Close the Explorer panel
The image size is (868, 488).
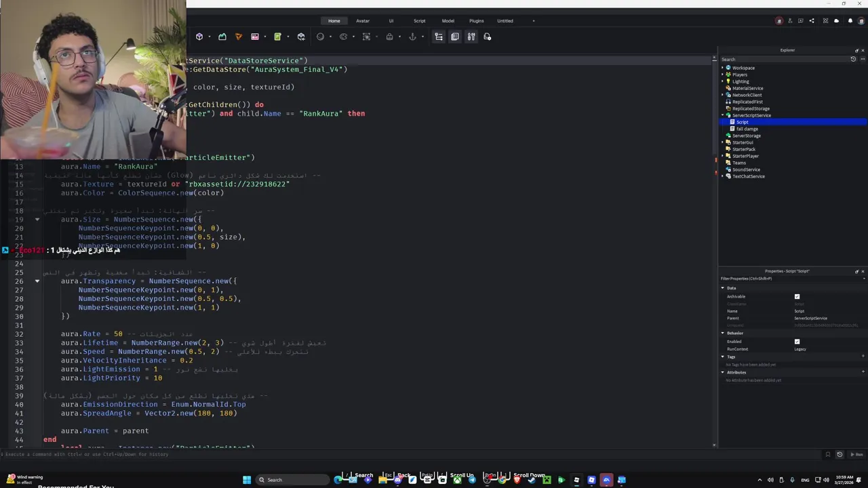pyautogui.click(x=863, y=50)
